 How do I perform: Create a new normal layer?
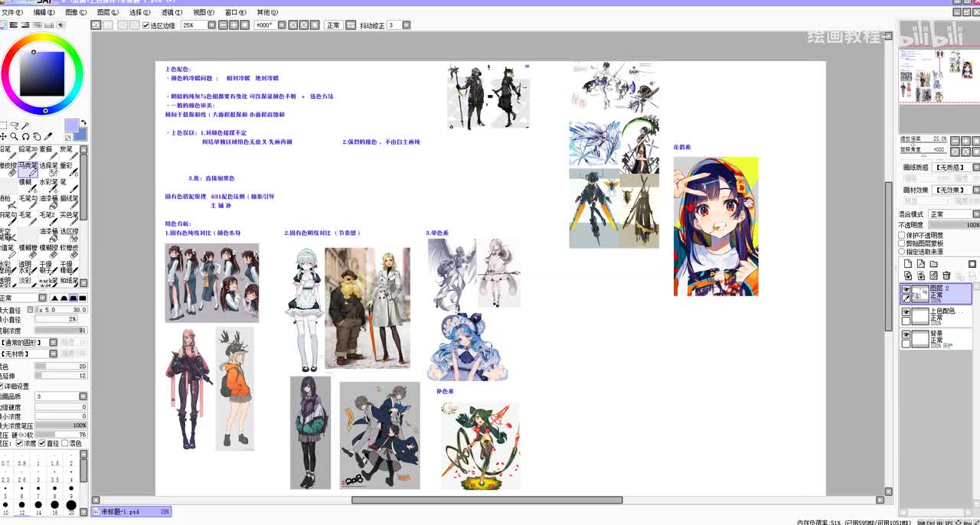click(x=908, y=264)
